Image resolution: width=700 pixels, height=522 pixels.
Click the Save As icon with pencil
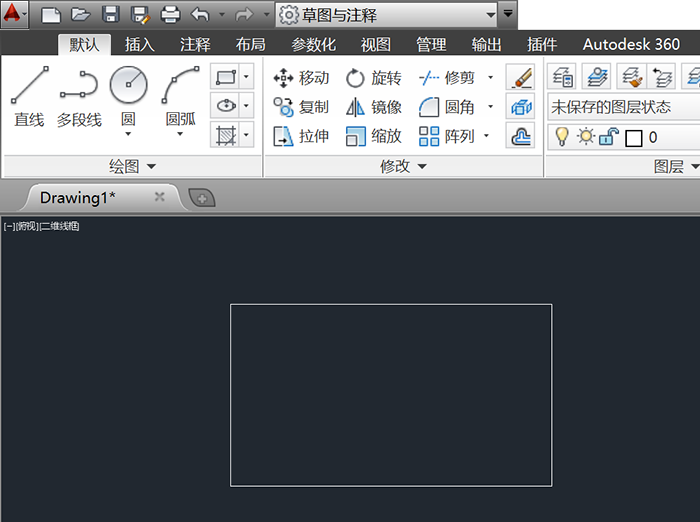tap(140, 15)
